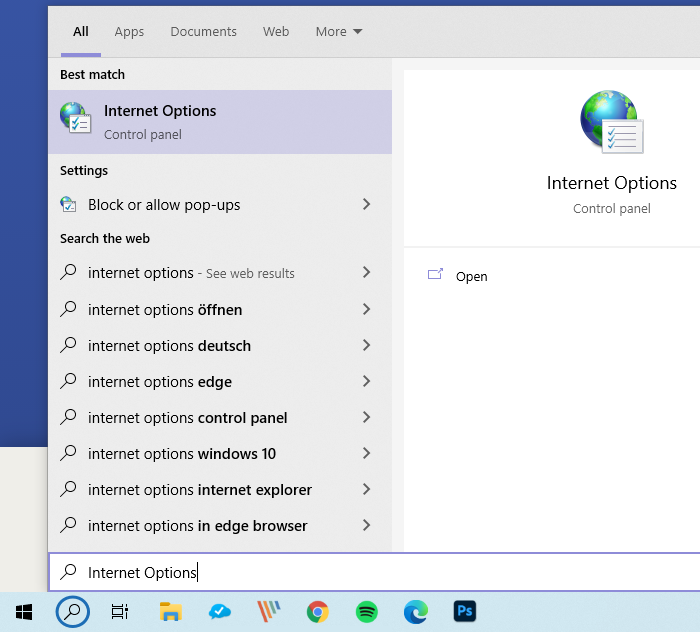Image resolution: width=700 pixels, height=632 pixels.
Task: Select the 'internet options deutsch' web suggestion
Action: 220,345
